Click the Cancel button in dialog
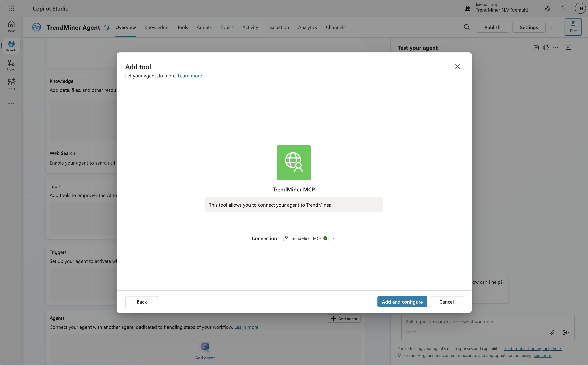Screen dimensions: 588x366 click(446, 302)
